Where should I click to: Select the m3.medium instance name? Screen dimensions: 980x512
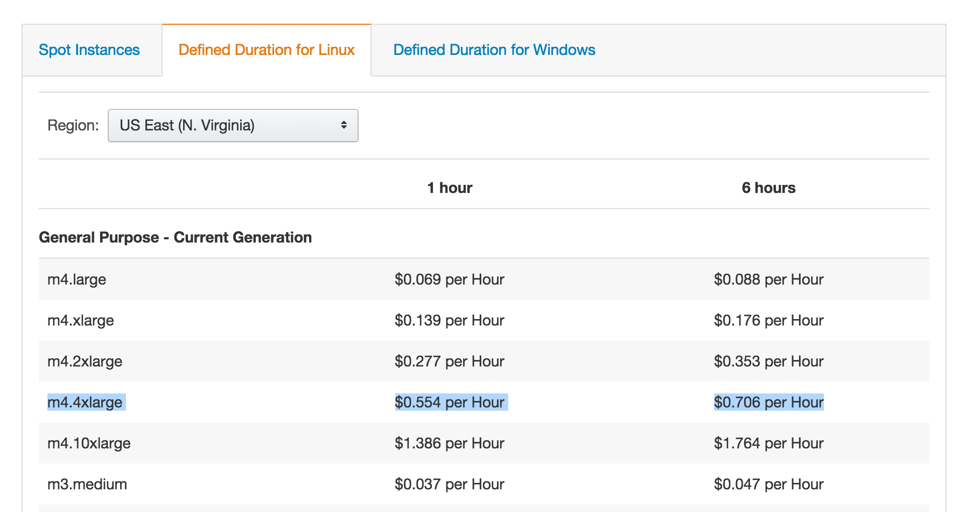(x=87, y=484)
